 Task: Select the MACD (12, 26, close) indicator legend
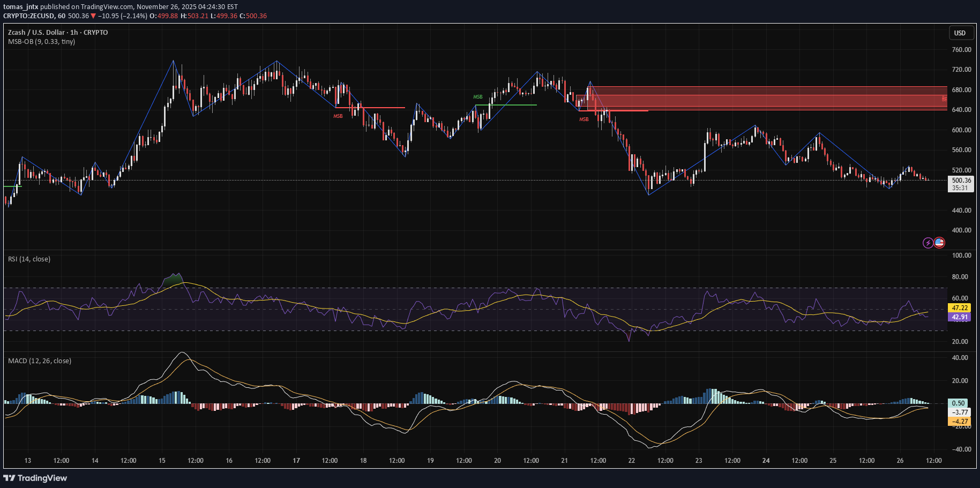(x=39, y=361)
